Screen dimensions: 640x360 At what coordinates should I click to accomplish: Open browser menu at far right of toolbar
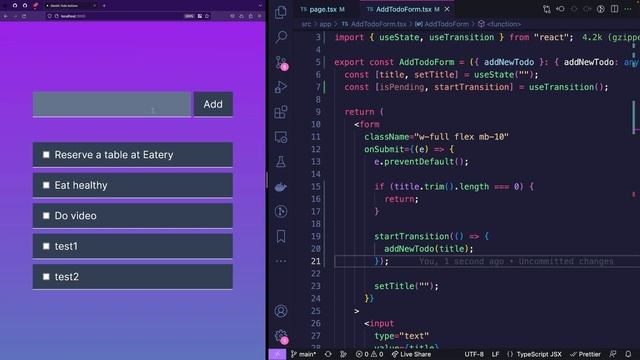(260, 16)
